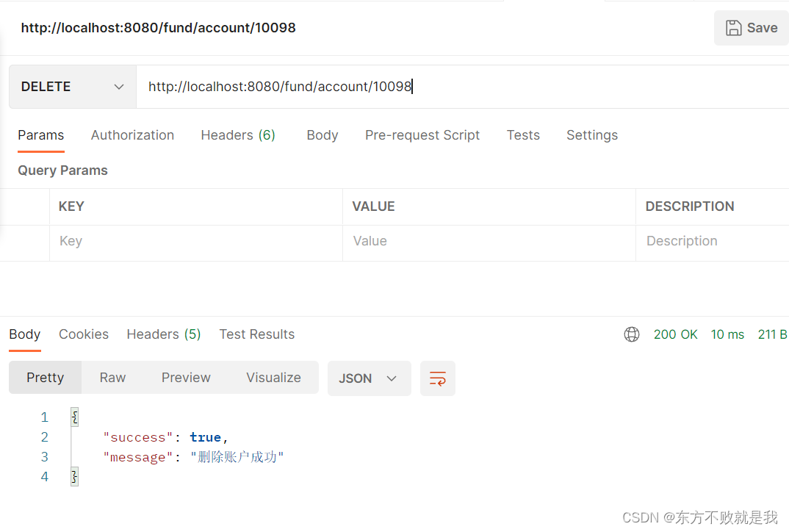Open the Preview response view
789x532 pixels.
click(x=185, y=377)
